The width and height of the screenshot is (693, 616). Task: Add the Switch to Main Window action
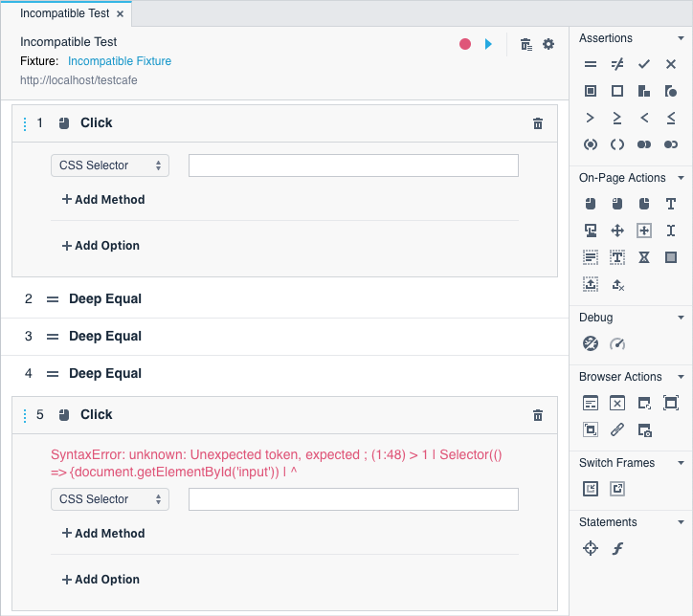(x=617, y=489)
